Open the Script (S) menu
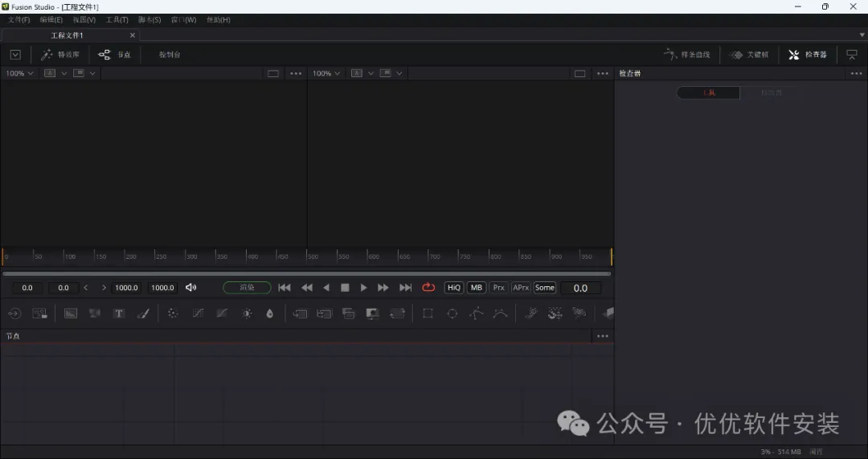Screen dimensions: 868x459 pos(149,19)
